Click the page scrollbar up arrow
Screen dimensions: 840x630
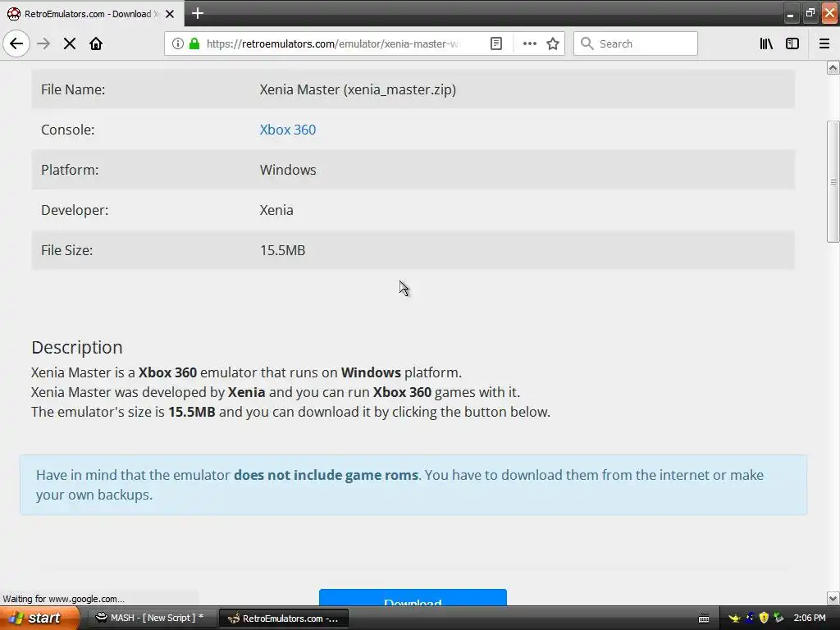[x=833, y=67]
